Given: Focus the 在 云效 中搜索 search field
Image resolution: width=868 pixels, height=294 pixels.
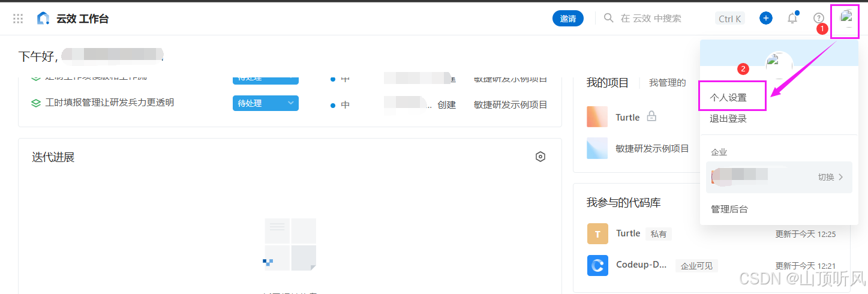Looking at the screenshot, I should pos(651,19).
